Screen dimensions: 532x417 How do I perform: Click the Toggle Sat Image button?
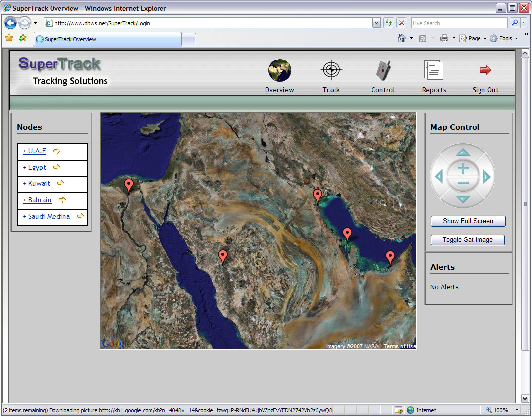[x=468, y=240]
